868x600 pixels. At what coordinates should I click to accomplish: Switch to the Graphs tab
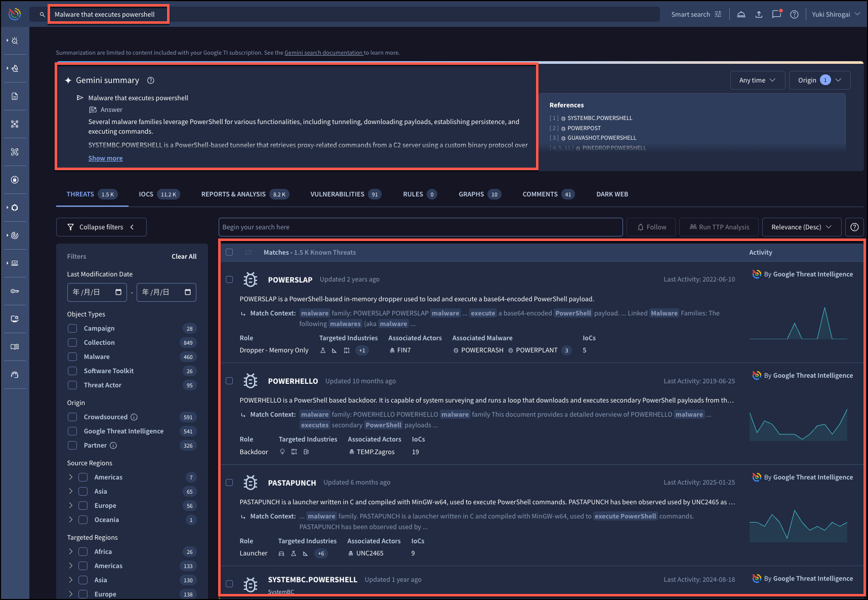tap(479, 194)
